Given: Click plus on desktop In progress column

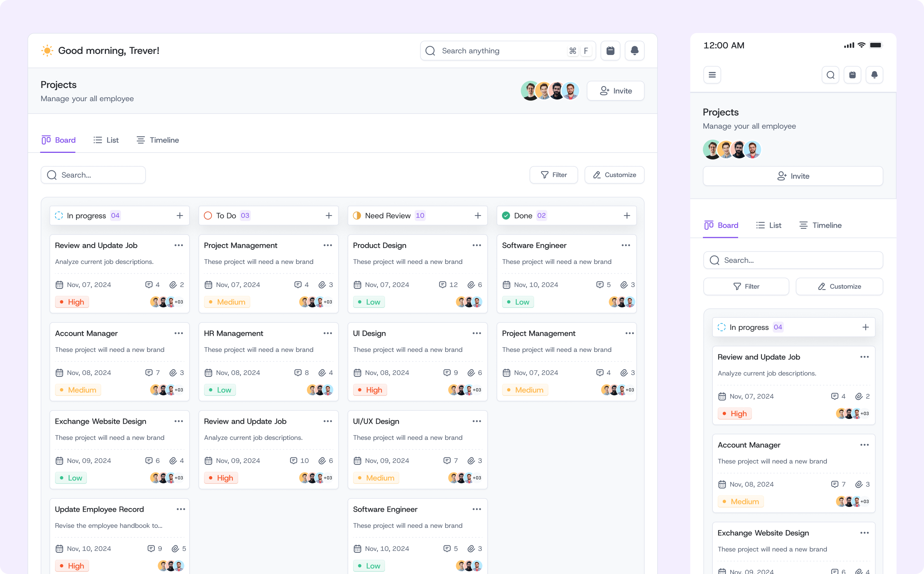Looking at the screenshot, I should point(180,216).
